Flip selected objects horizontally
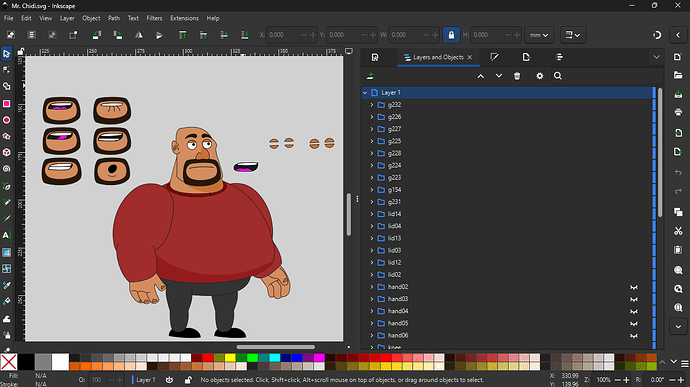 pos(139,35)
